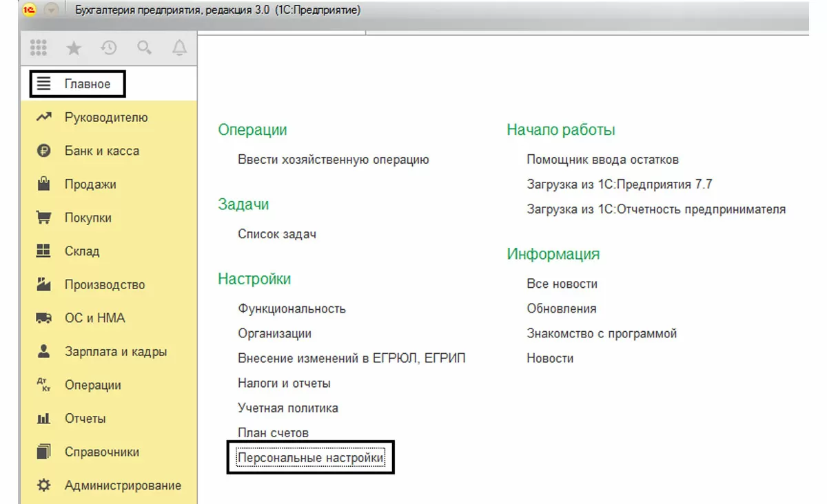This screenshot has width=827, height=504.
Task: Open History clock icon
Action: pyautogui.click(x=109, y=48)
